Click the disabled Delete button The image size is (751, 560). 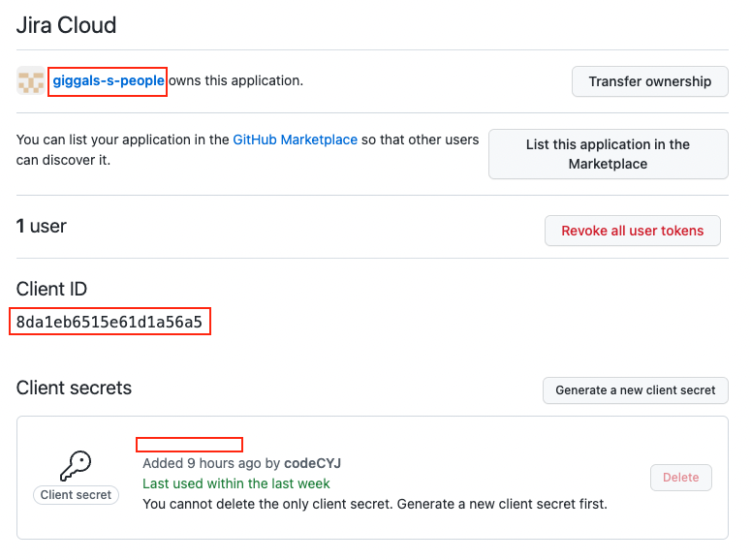(680, 478)
